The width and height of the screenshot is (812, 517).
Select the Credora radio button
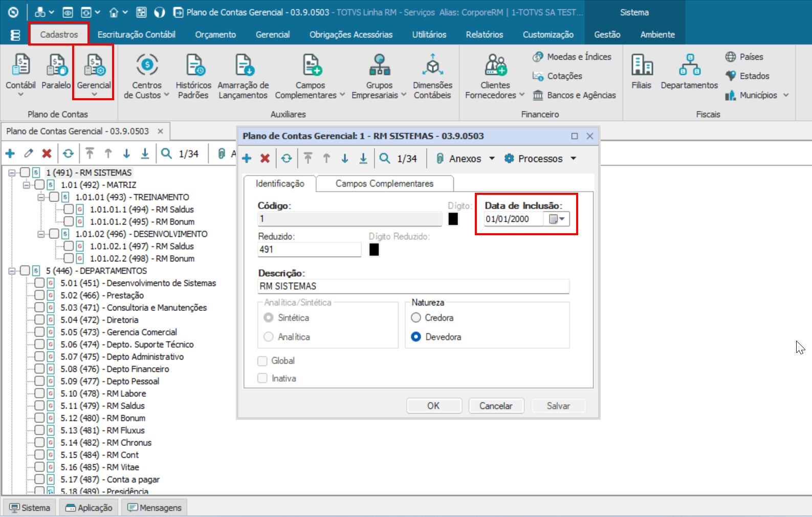[416, 318]
